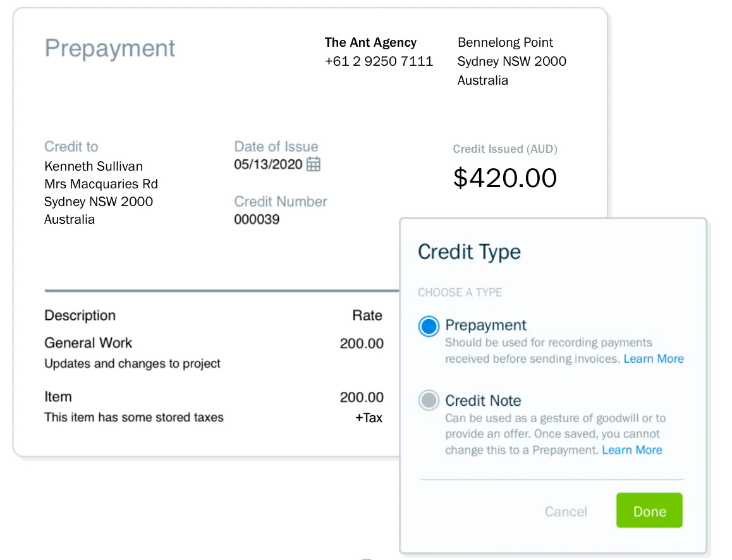This screenshot has height=560, width=732.
Task: Click the company phone number
Action: tap(379, 61)
